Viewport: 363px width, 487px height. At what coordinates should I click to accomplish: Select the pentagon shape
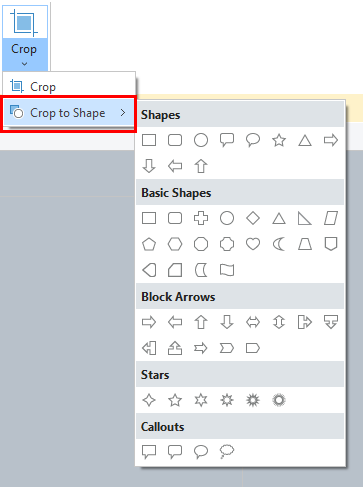coord(149,244)
